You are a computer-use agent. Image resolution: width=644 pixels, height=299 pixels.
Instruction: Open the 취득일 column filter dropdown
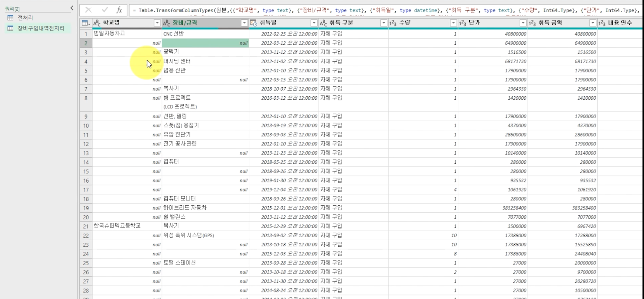click(x=314, y=23)
